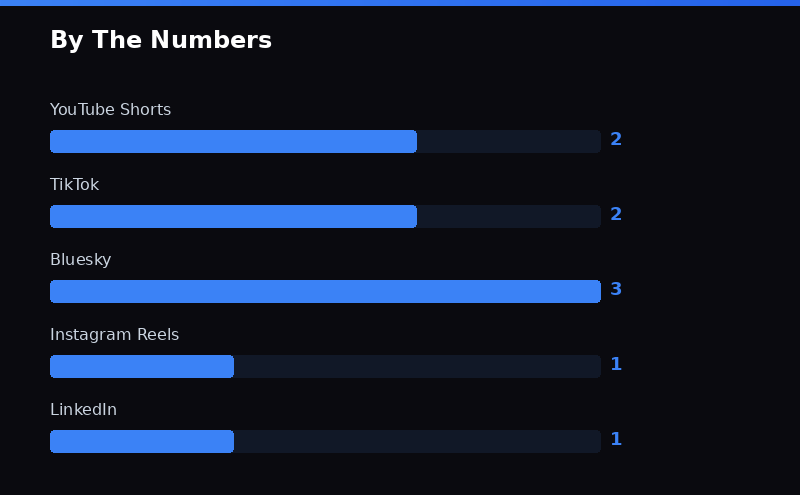Click the Instagram Reels count value 1
This screenshot has height=495, width=800.
[616, 365]
